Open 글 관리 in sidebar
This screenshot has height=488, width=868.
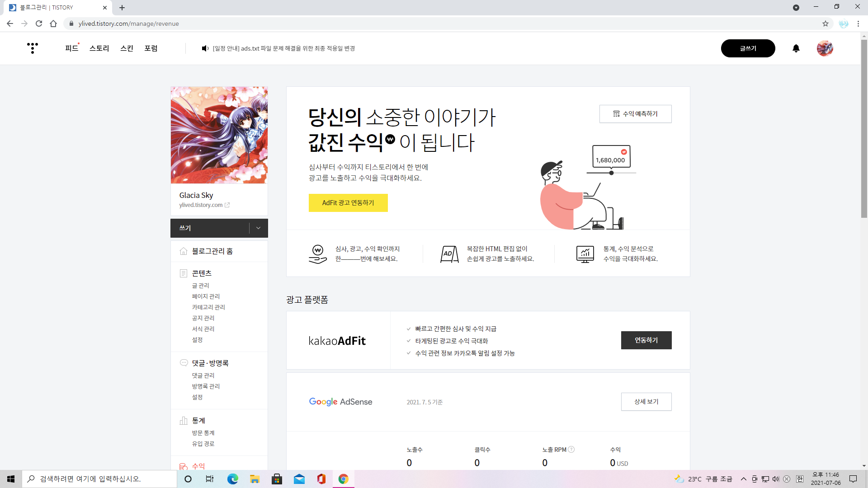(x=200, y=286)
